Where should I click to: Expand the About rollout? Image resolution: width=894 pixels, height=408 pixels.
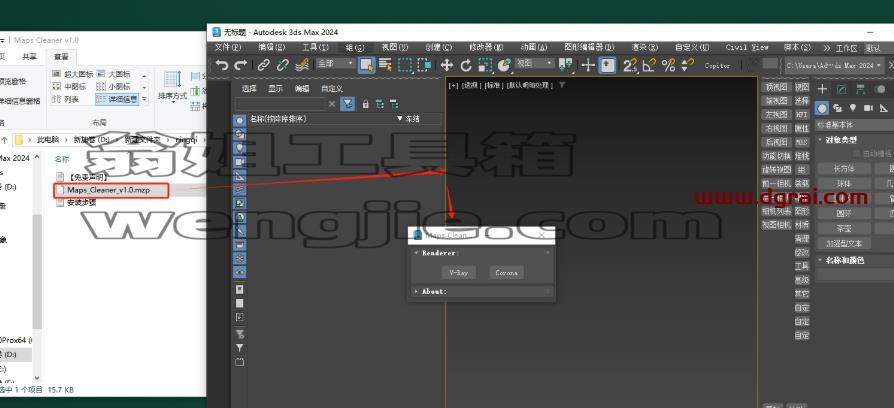pyautogui.click(x=434, y=292)
